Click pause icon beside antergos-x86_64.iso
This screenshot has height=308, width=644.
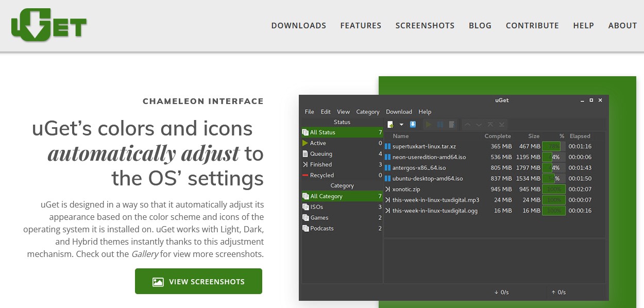pyautogui.click(x=388, y=168)
